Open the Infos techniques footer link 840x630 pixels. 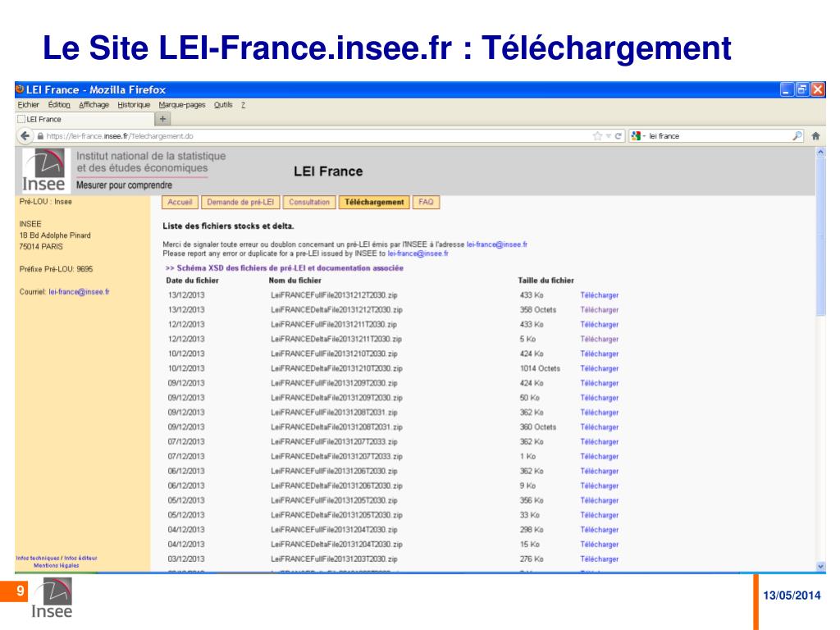click(x=38, y=558)
